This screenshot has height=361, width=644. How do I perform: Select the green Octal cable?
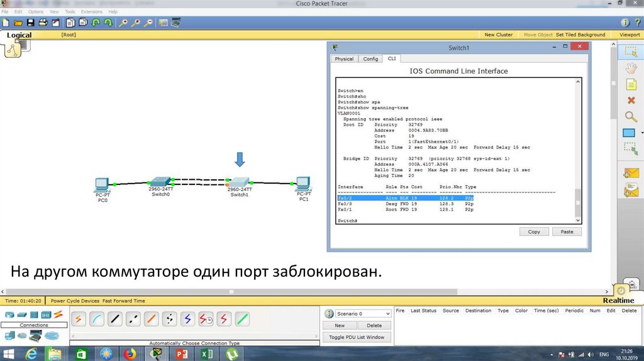[x=242, y=319]
